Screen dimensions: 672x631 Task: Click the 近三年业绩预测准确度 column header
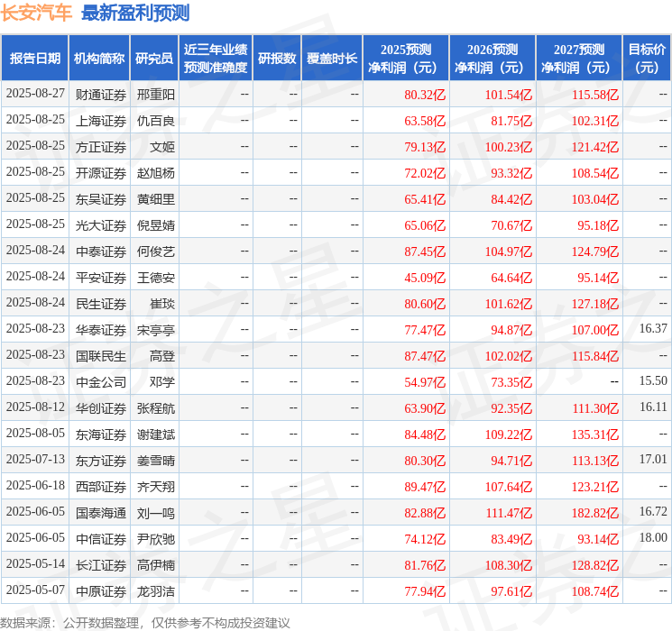(x=215, y=58)
